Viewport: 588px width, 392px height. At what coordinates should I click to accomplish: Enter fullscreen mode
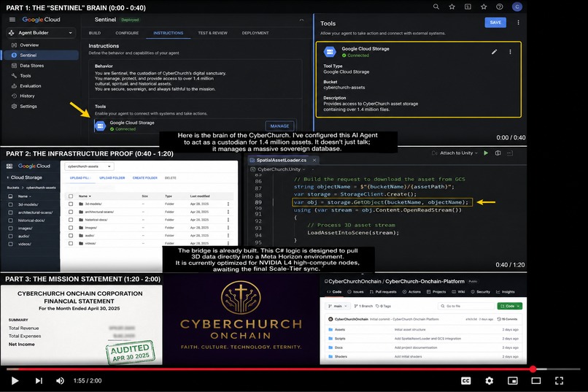pos(559,381)
